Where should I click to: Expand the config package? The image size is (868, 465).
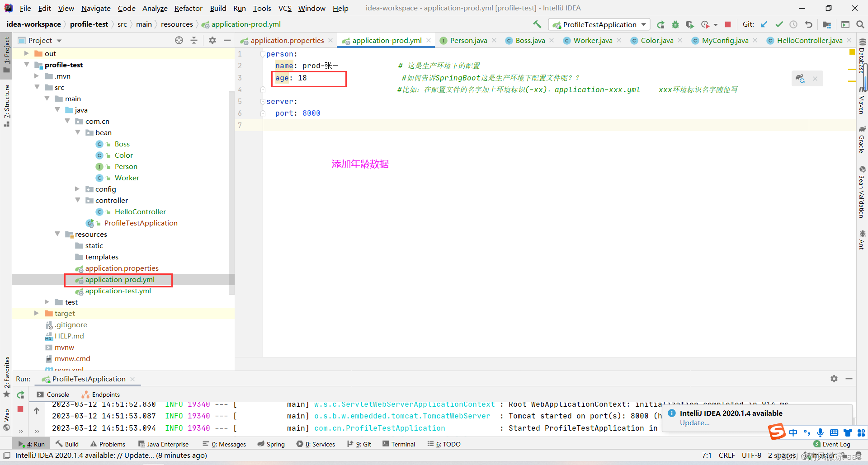coord(77,189)
